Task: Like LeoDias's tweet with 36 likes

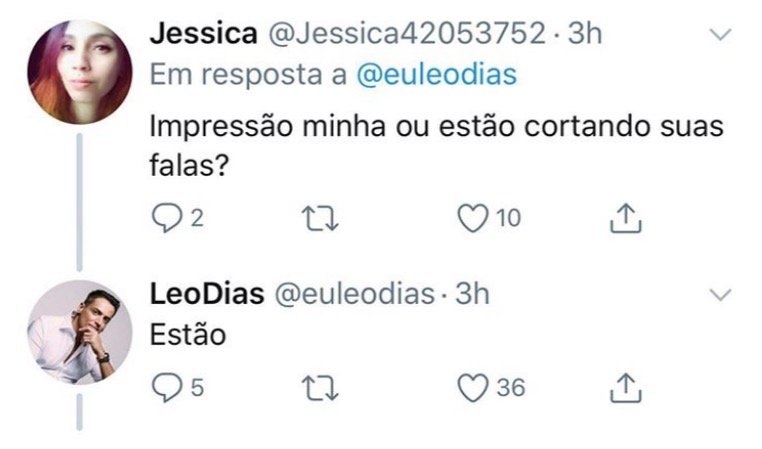Action: 472,388
